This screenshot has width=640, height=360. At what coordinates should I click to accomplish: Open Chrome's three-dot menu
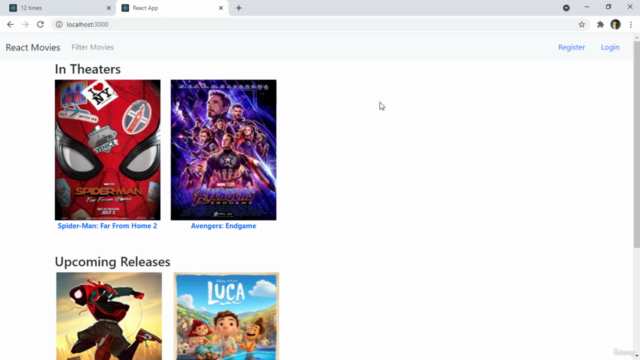coord(631,24)
